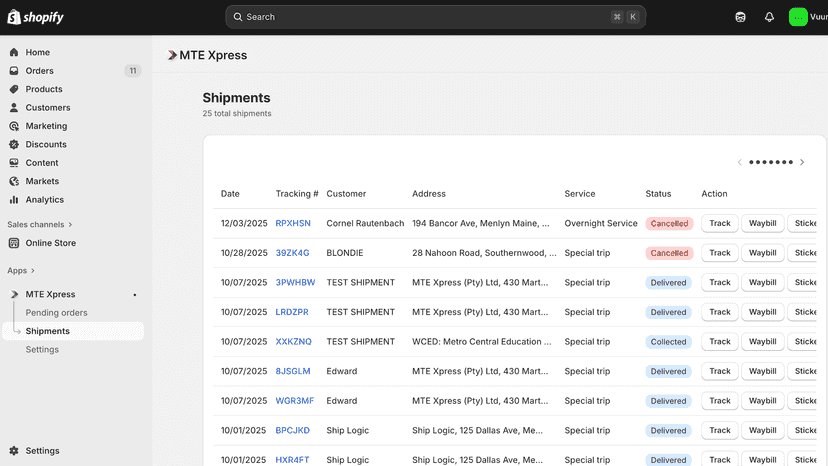Image resolution: width=828 pixels, height=466 pixels.
Task: Expand the Apps section in the sidebar
Action: pos(21,271)
